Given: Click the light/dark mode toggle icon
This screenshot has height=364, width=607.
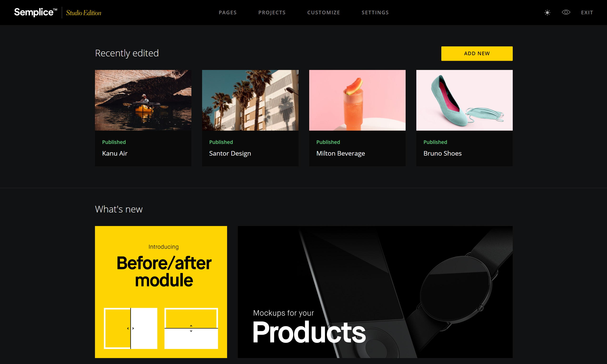Looking at the screenshot, I should click(x=547, y=12).
